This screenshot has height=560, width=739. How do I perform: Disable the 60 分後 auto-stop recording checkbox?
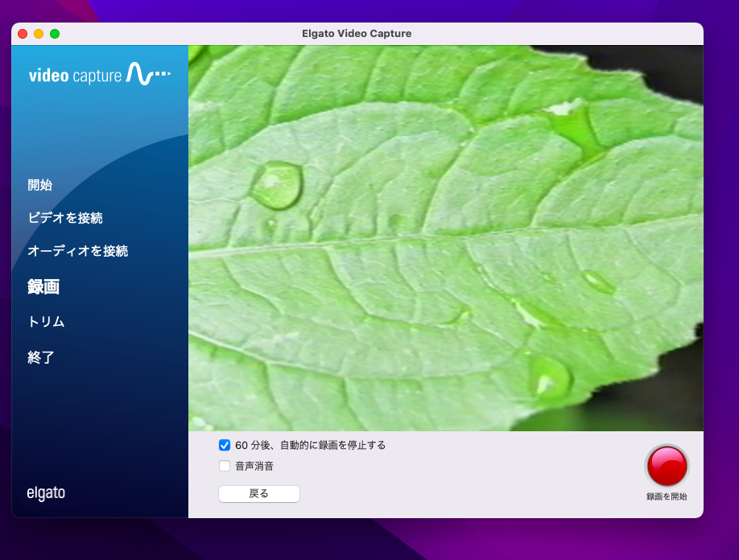click(x=225, y=445)
